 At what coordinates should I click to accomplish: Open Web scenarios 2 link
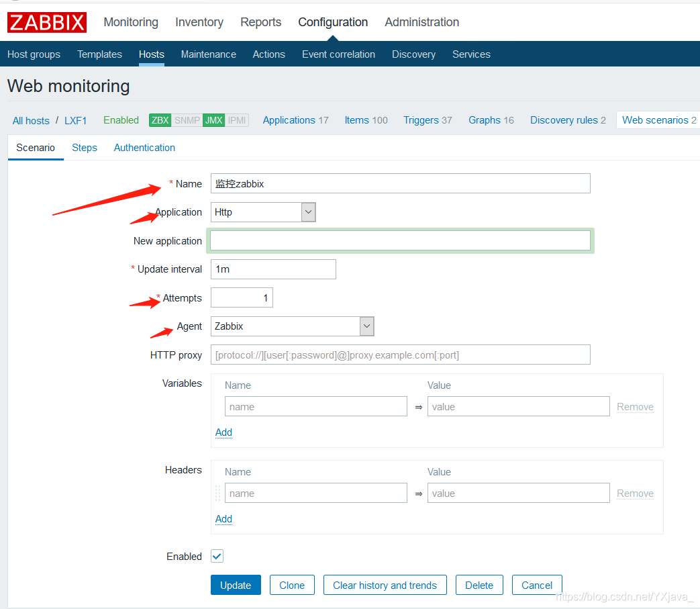click(659, 120)
